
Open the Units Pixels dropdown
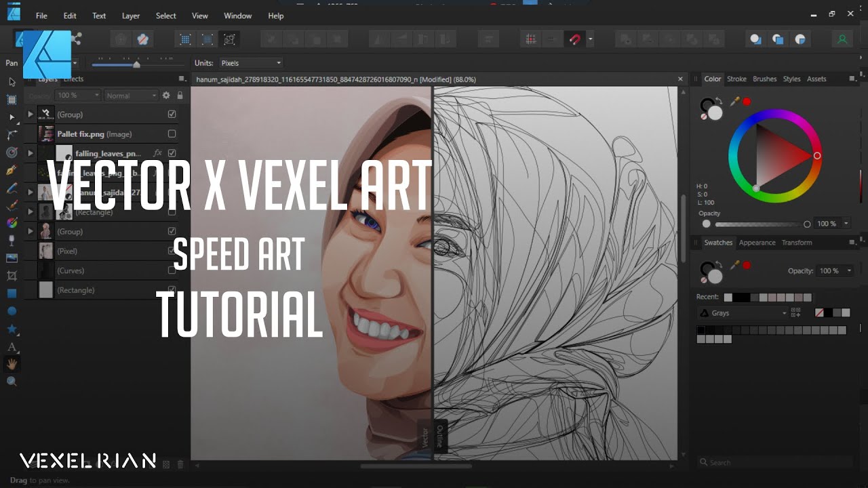[x=250, y=63]
